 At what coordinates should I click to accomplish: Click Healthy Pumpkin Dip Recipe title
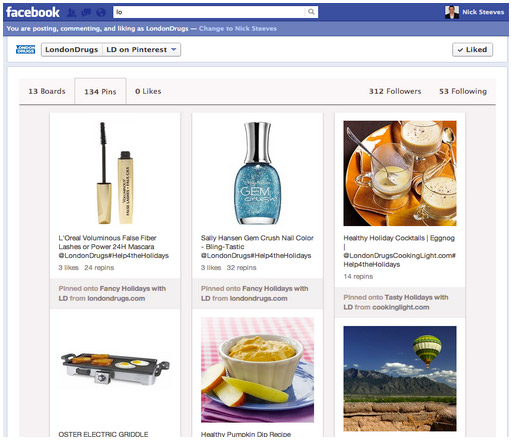[x=246, y=434]
